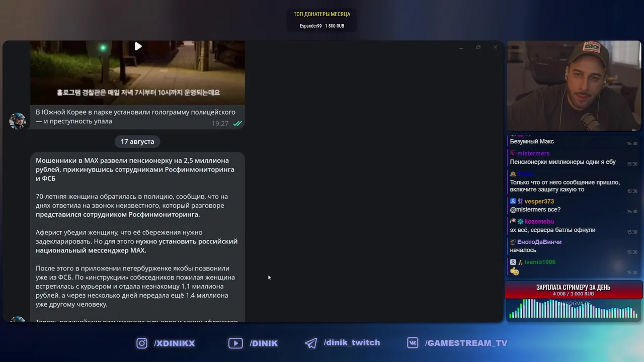This screenshot has width=644, height=362.
Task: Close the Telegram window
Action: point(495,47)
